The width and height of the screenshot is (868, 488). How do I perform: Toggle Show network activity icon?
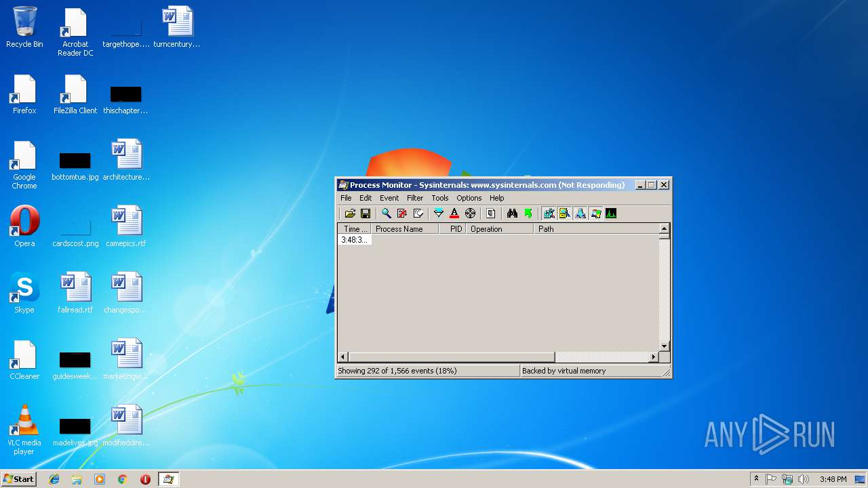[580, 213]
